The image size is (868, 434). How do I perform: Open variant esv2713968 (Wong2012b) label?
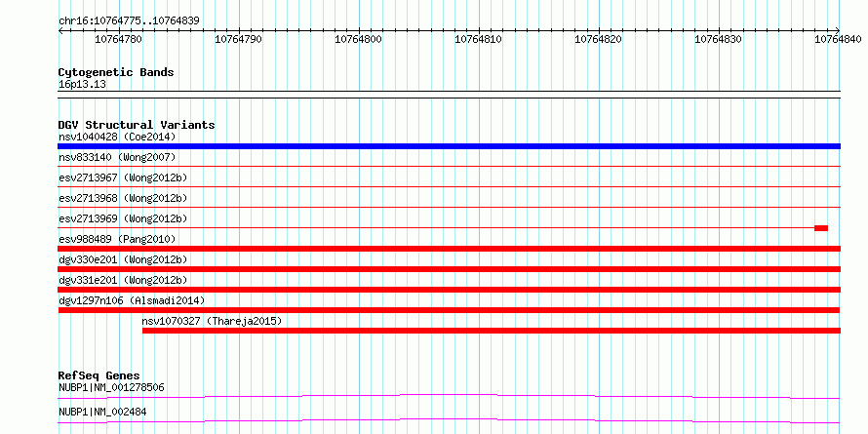(123, 199)
